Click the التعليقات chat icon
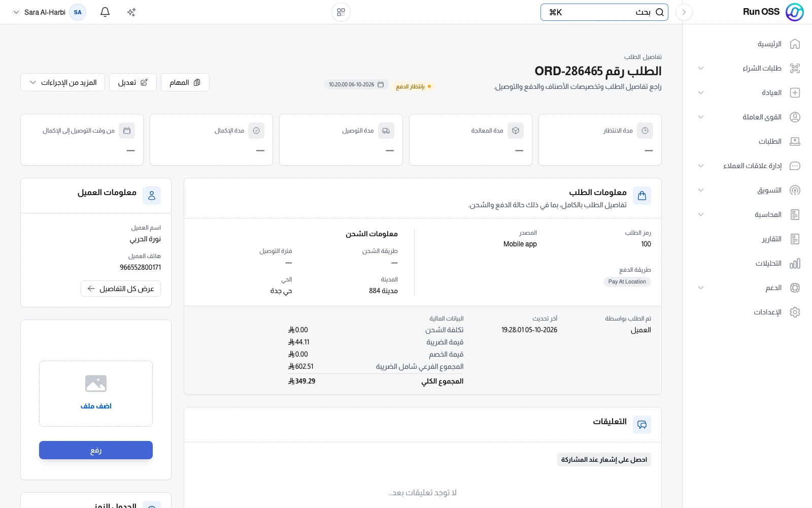This screenshot has width=812, height=508. tap(642, 425)
